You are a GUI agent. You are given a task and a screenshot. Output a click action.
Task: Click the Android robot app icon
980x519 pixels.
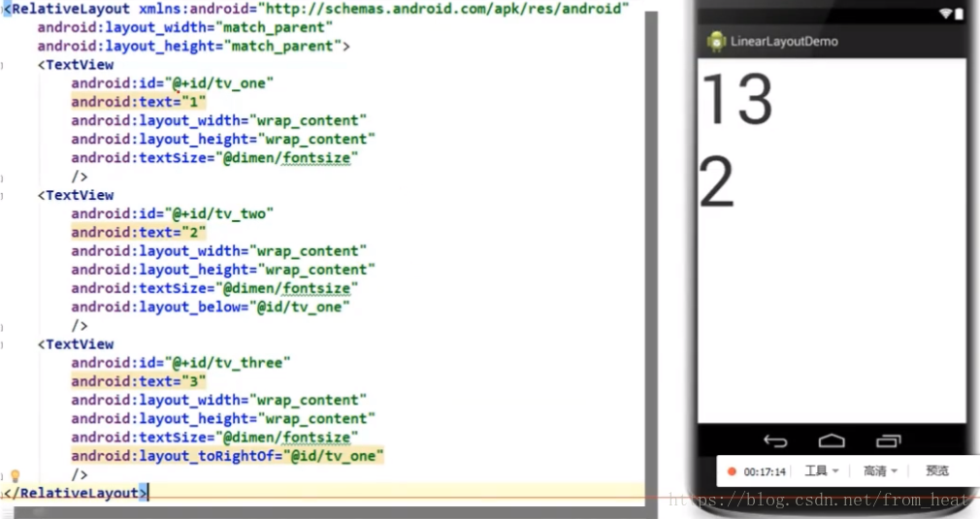[716, 41]
